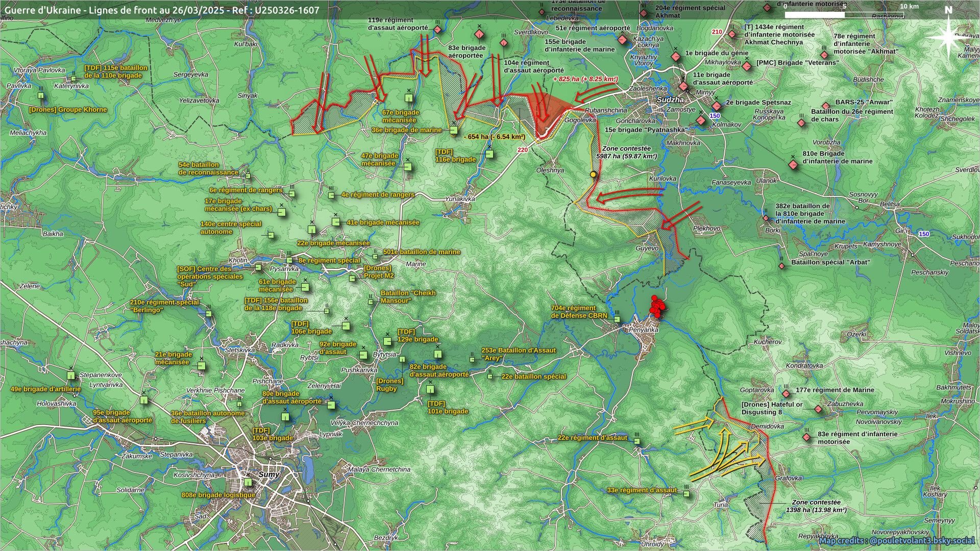Click the 21e brigade mécanisée unit square
This screenshot has width=980, height=551.
click(201, 366)
